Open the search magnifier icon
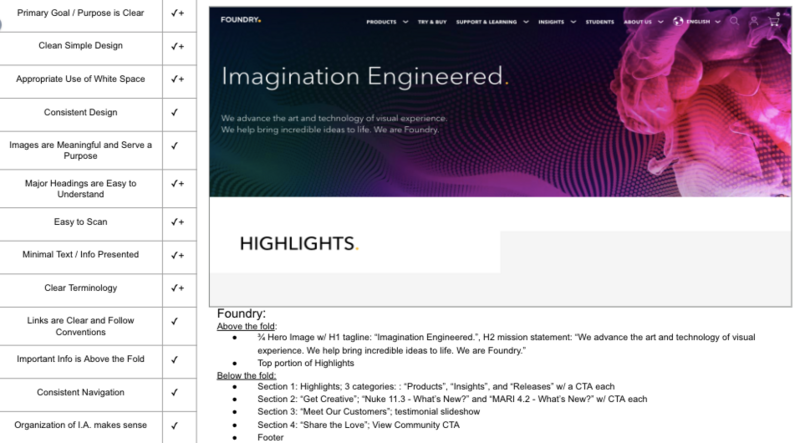Viewport: 800px width, 443px height. (733, 20)
